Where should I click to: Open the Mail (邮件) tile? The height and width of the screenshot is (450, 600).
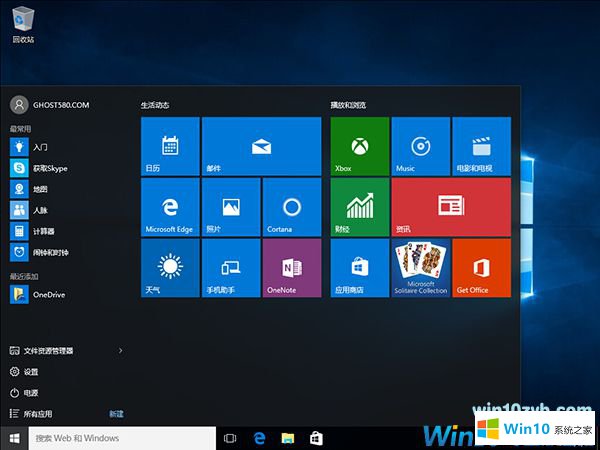point(261,146)
